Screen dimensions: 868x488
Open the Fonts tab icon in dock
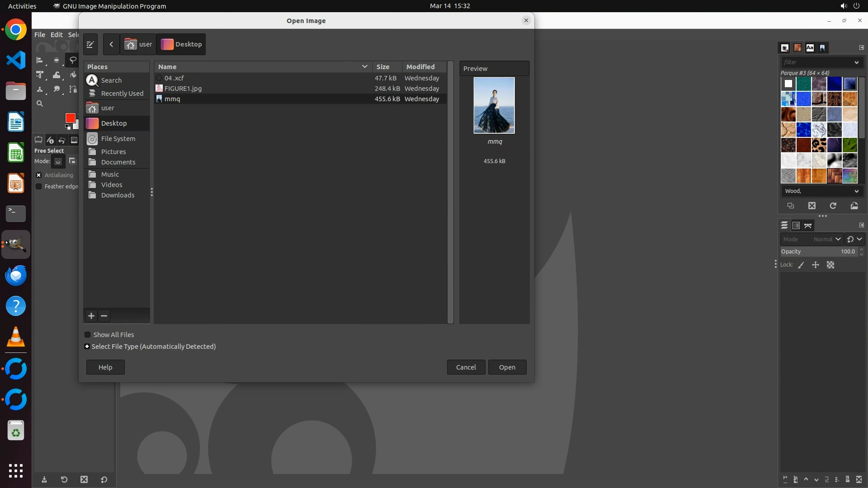coord(810,48)
